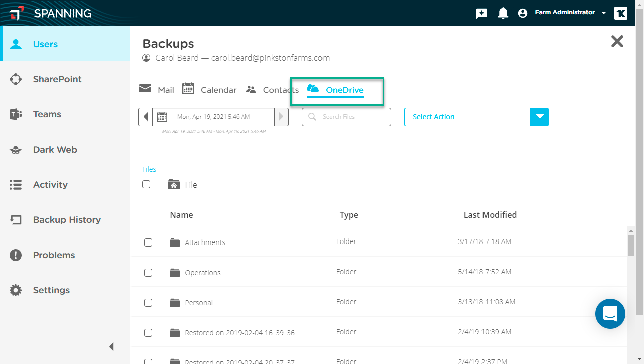
Task: Expand the Farm Administrator account menu caret
Action: (x=604, y=13)
